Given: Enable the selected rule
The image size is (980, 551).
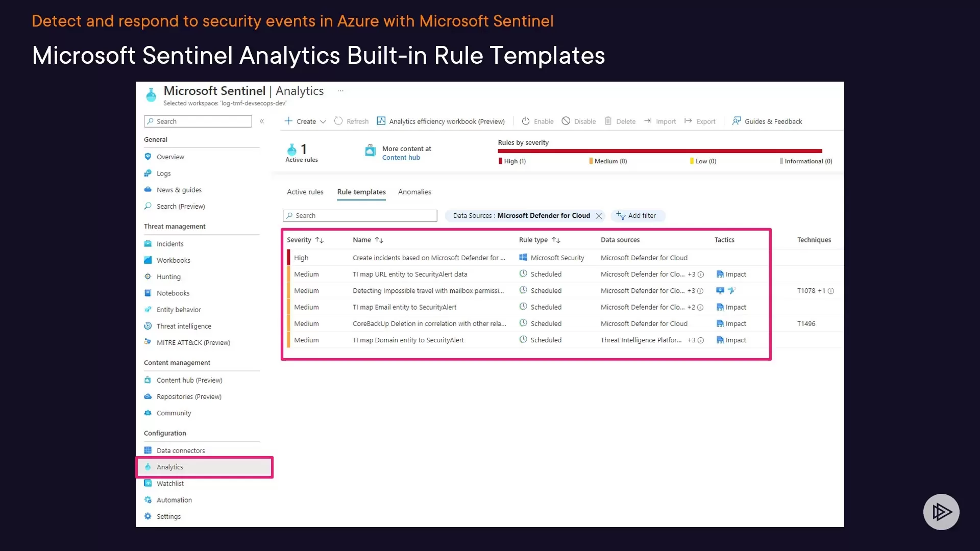Looking at the screenshot, I should [537, 121].
